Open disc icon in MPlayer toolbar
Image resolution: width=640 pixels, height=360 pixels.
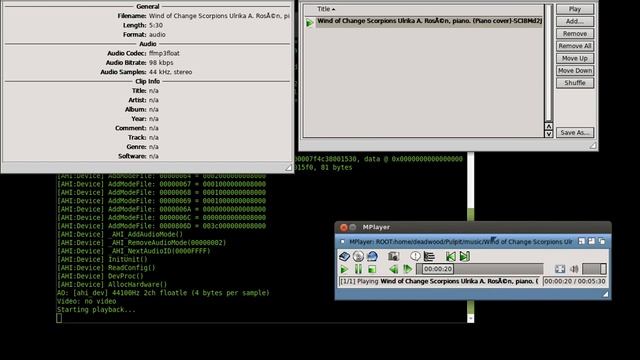pyautogui.click(x=358, y=256)
